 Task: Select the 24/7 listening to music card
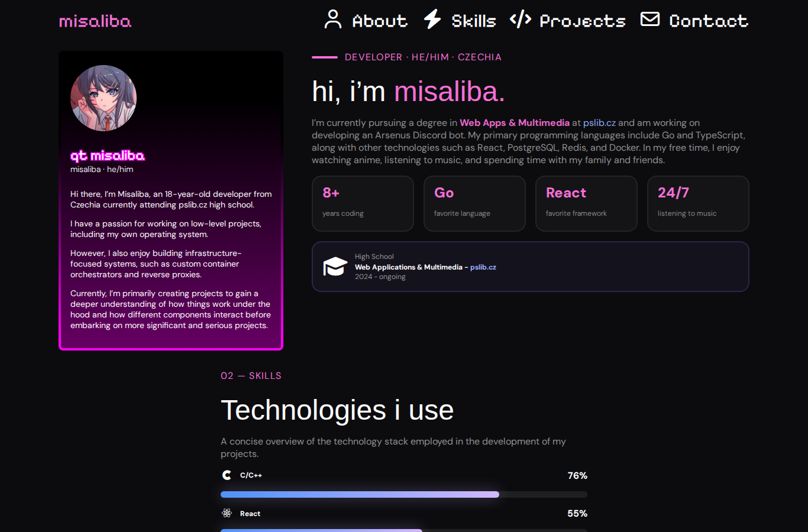tap(698, 203)
